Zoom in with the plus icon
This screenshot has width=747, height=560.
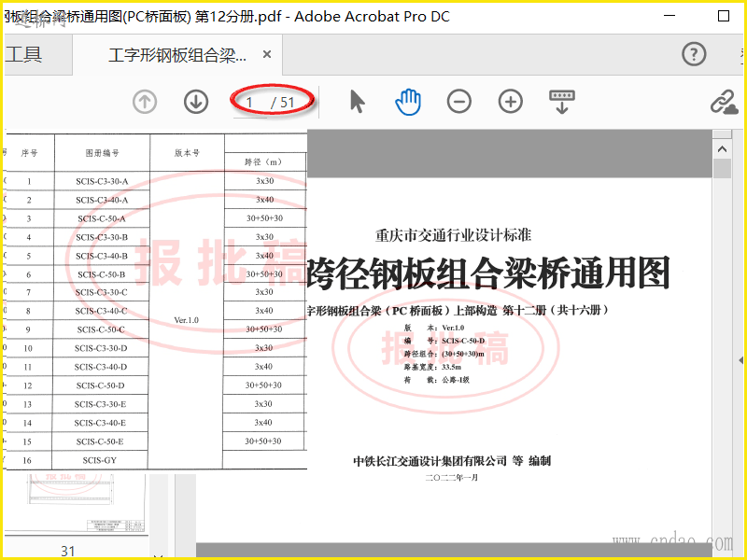tap(510, 102)
